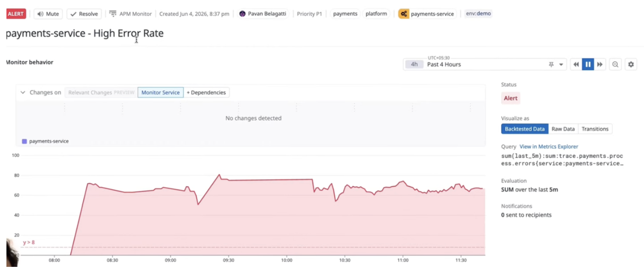Resolve the alert
Image resolution: width=644 pixels, height=271 pixels.
pyautogui.click(x=84, y=14)
